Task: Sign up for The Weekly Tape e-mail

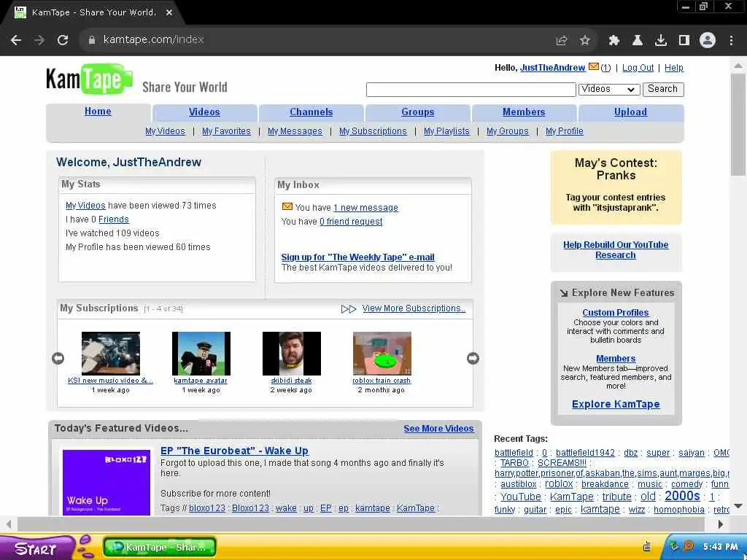Action: pyautogui.click(x=357, y=257)
